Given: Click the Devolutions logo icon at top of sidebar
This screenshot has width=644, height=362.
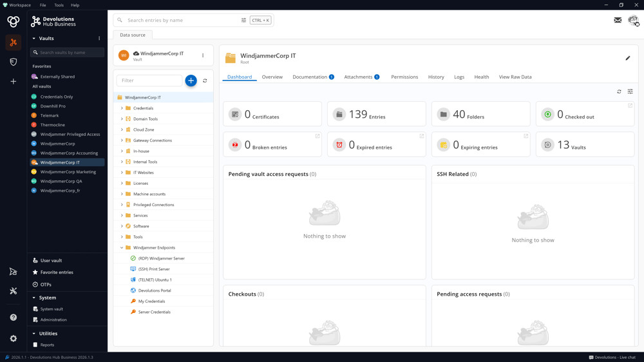Looking at the screenshot, I should [13, 21].
